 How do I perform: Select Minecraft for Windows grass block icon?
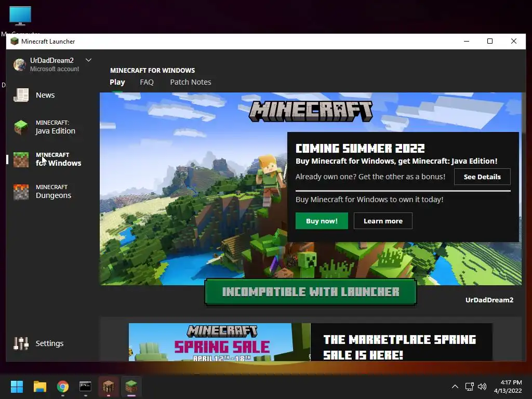[x=21, y=159]
